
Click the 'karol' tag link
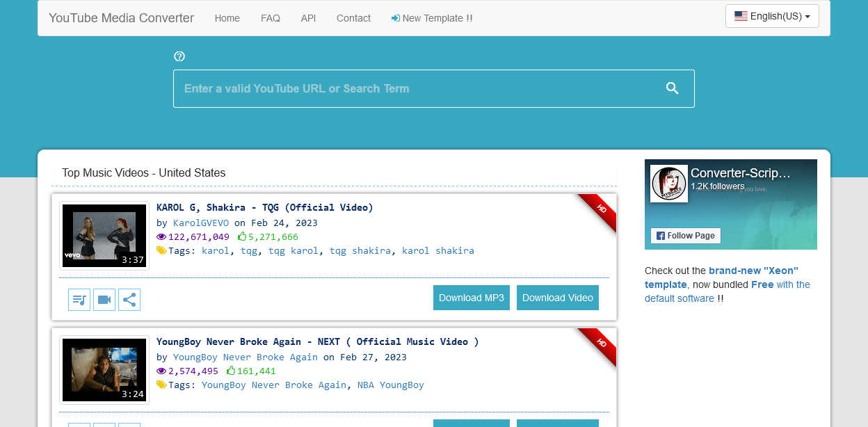[x=216, y=250]
